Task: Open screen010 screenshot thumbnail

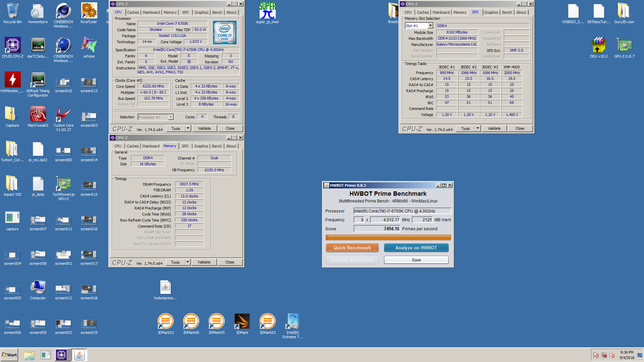Action: tap(63, 84)
